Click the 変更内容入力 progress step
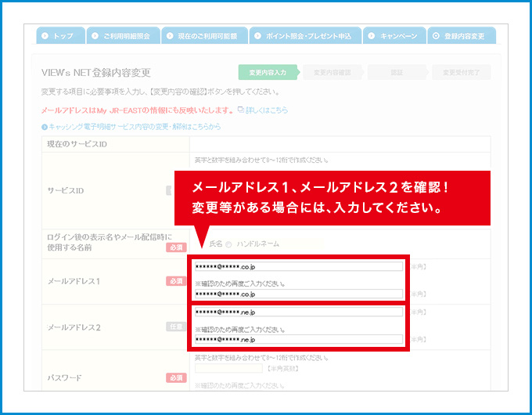 coord(268,72)
